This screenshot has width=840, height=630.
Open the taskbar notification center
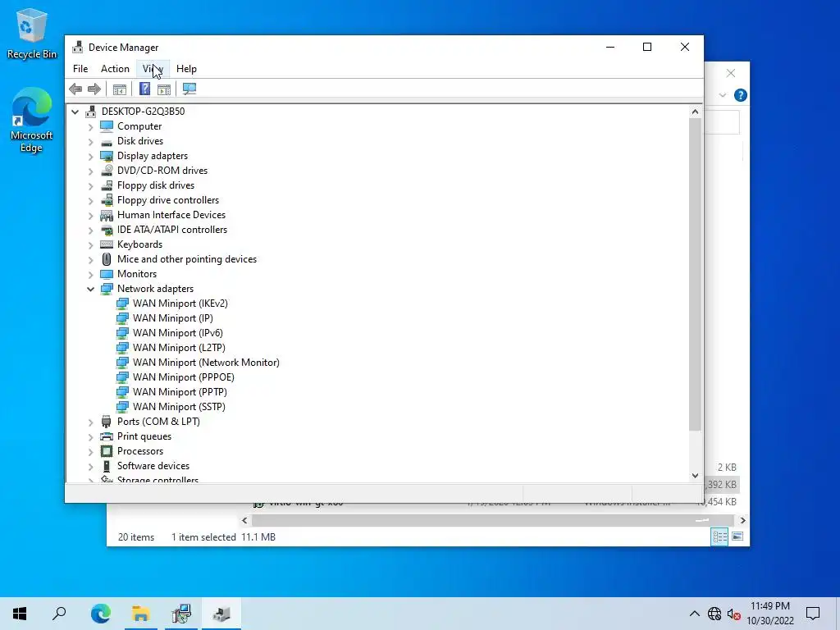click(813, 614)
